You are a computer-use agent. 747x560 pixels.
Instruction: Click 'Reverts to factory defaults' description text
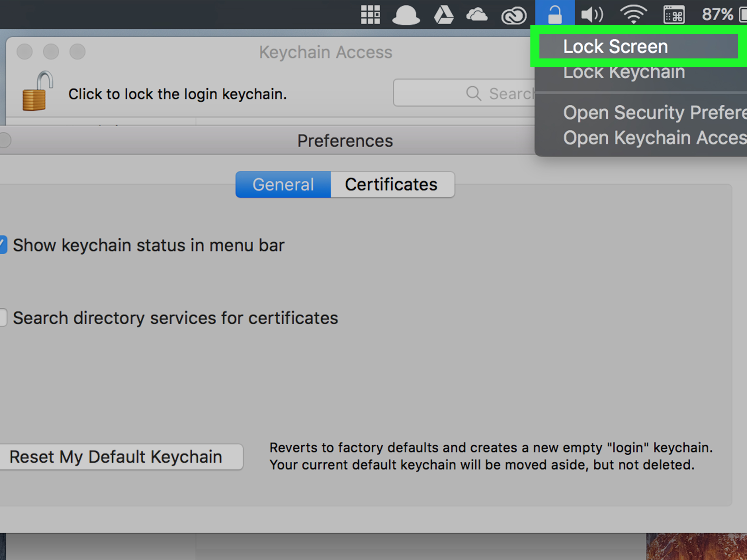(491, 456)
